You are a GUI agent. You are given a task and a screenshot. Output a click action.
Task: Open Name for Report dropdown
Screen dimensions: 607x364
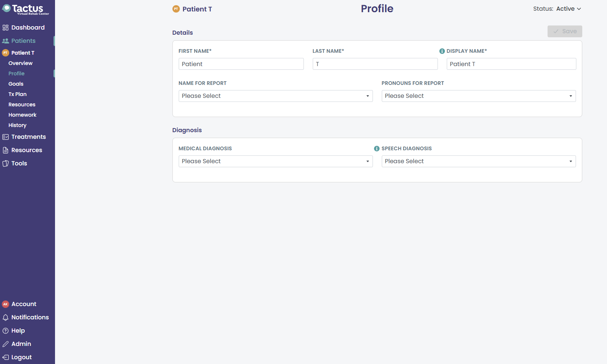pos(275,96)
